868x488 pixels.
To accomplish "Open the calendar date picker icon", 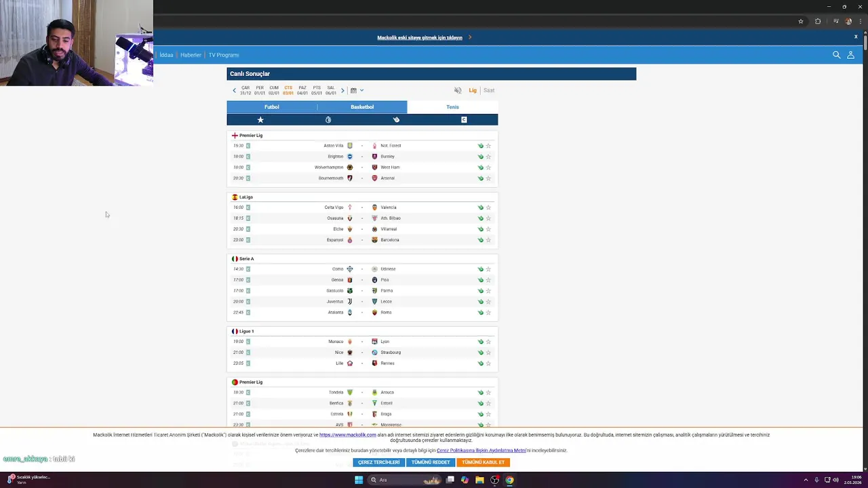I will tap(353, 90).
